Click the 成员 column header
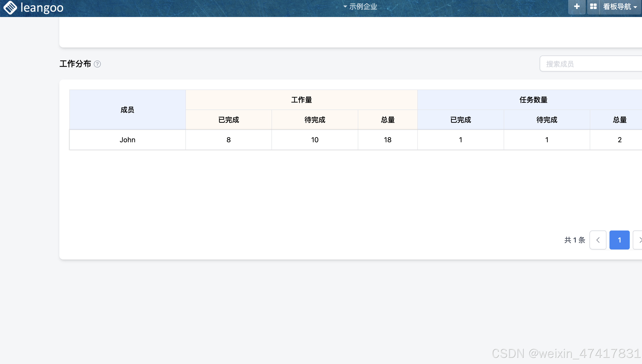The height and width of the screenshot is (364, 642). [127, 110]
